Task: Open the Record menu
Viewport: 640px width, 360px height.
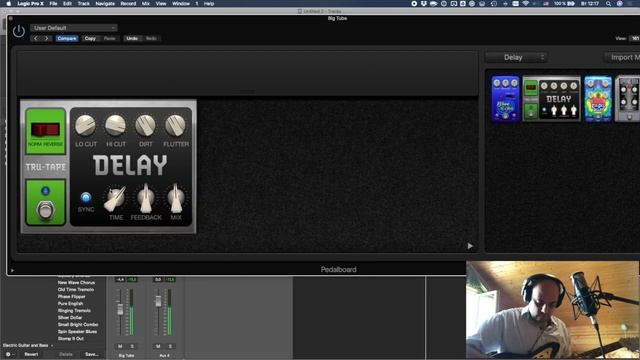Action: point(128,4)
